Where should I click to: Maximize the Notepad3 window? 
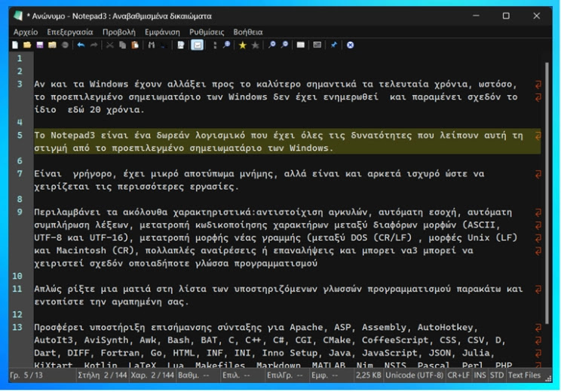point(506,16)
